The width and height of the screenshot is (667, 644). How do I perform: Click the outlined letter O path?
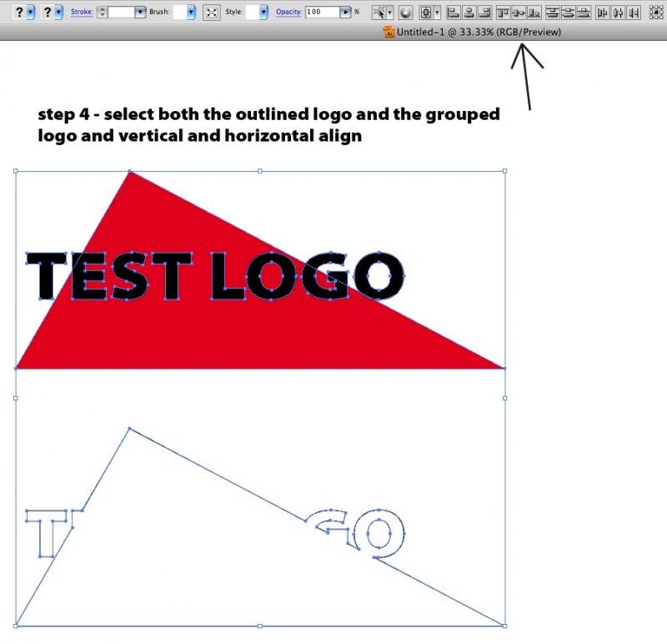379,533
